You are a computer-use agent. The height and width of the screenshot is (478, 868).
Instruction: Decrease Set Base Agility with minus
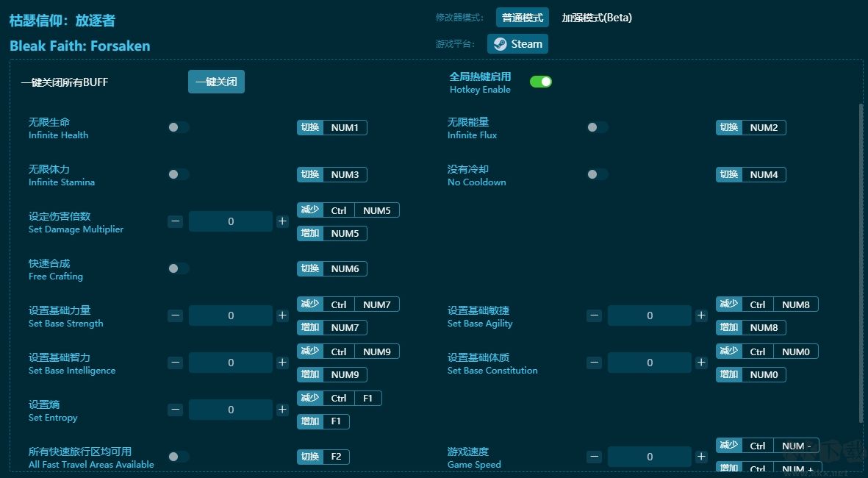coord(595,315)
